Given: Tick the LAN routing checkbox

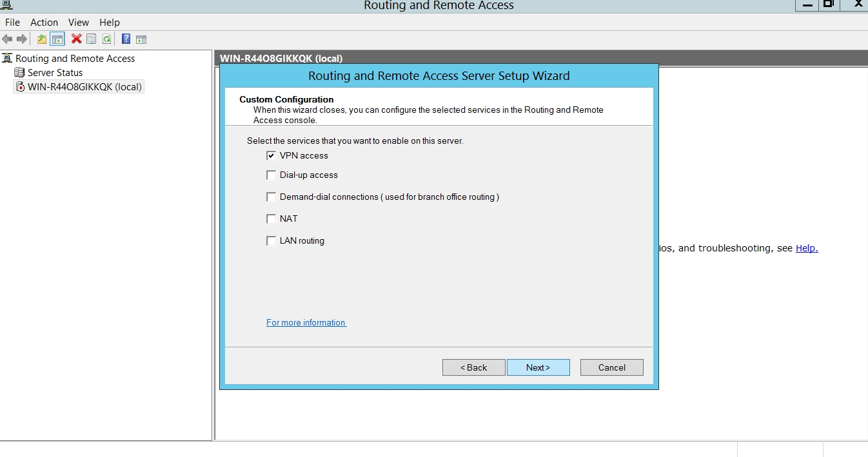Looking at the screenshot, I should [x=271, y=240].
